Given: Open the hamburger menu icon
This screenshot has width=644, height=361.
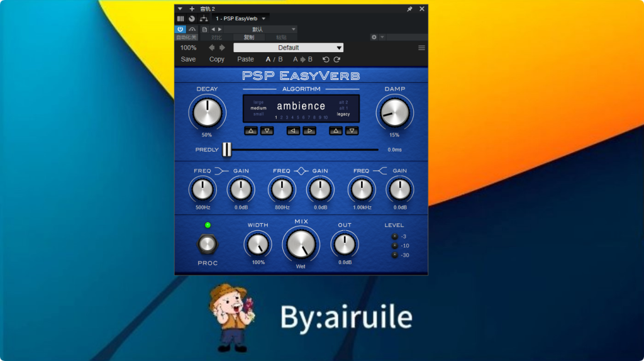Looking at the screenshot, I should (421, 48).
